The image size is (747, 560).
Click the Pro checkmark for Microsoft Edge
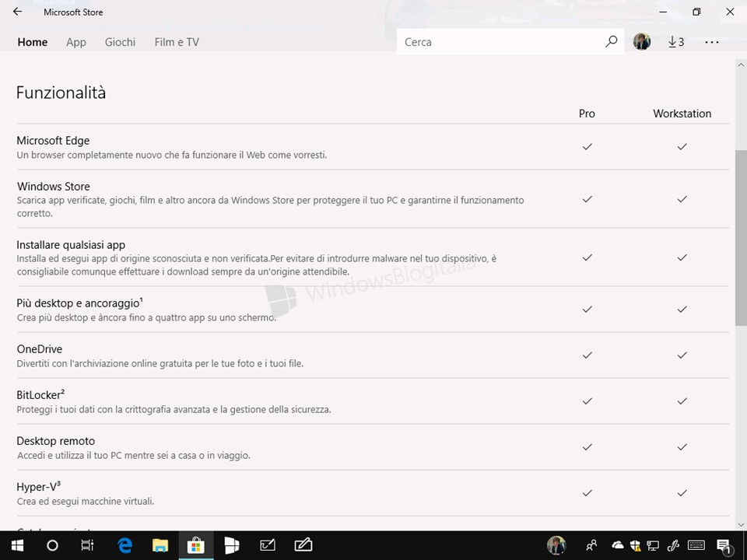[x=587, y=147]
